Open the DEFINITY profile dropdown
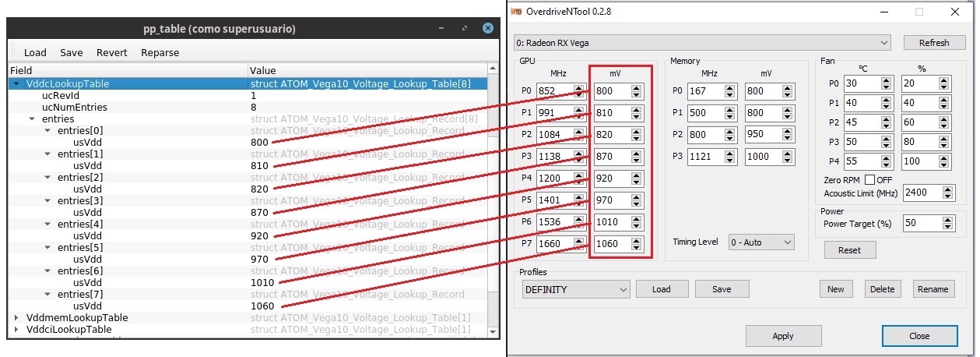Viewport: 980px width, 357px height. click(x=576, y=289)
